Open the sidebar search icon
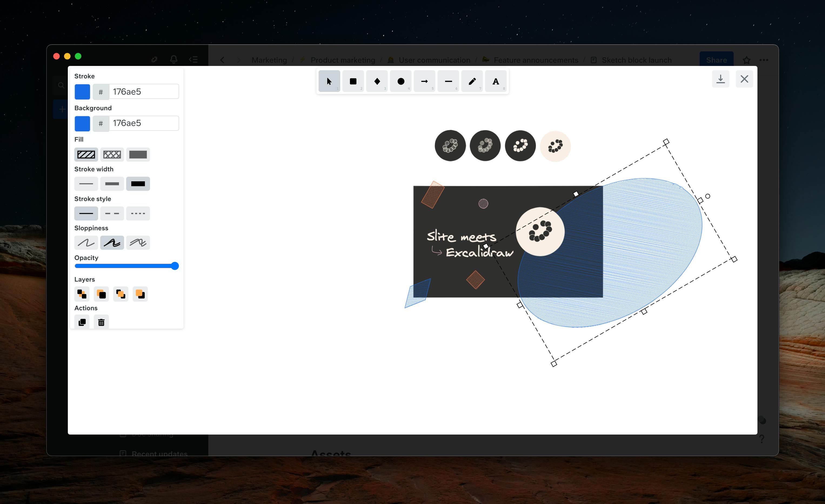Image resolution: width=825 pixels, height=504 pixels. click(x=61, y=85)
